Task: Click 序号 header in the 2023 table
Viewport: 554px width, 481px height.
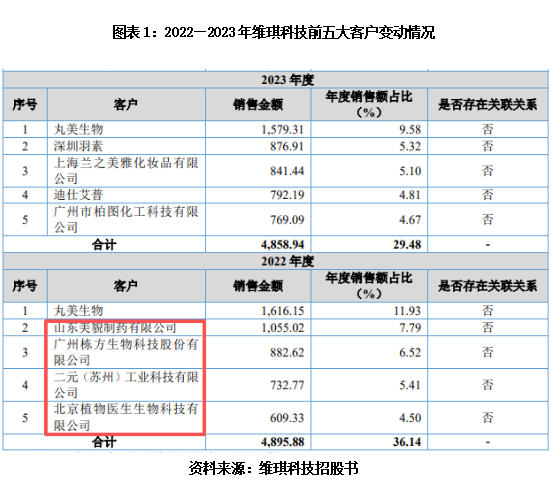Action: (25, 105)
